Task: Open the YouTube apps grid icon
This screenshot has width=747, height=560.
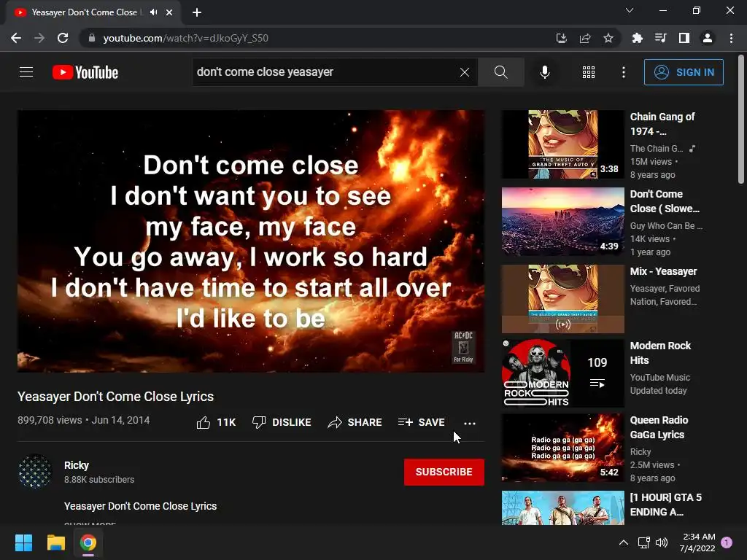Action: (x=589, y=72)
